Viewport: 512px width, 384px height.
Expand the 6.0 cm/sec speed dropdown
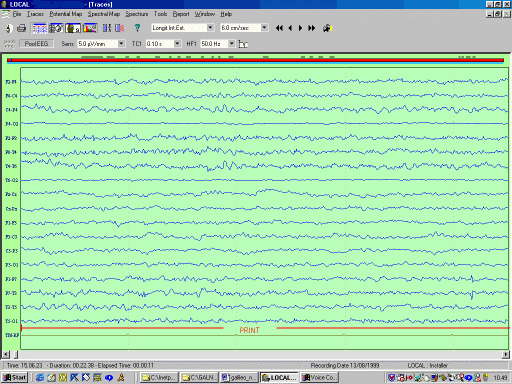coord(264,28)
